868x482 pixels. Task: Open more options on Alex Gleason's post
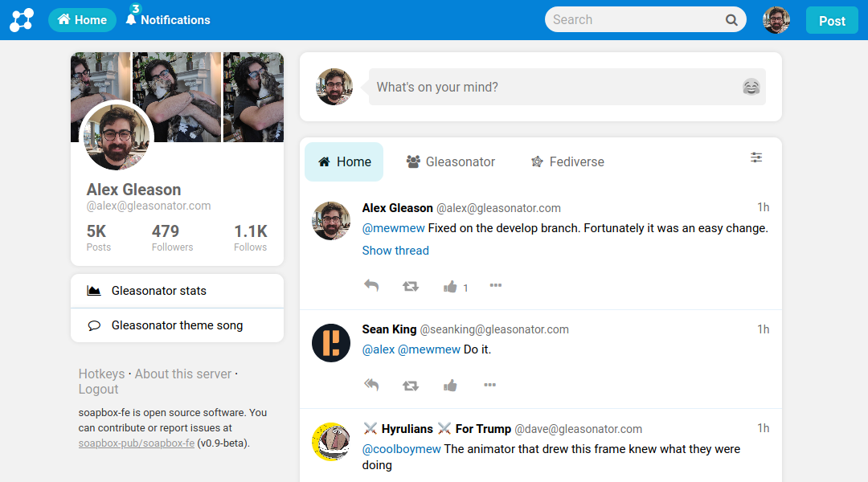click(495, 285)
